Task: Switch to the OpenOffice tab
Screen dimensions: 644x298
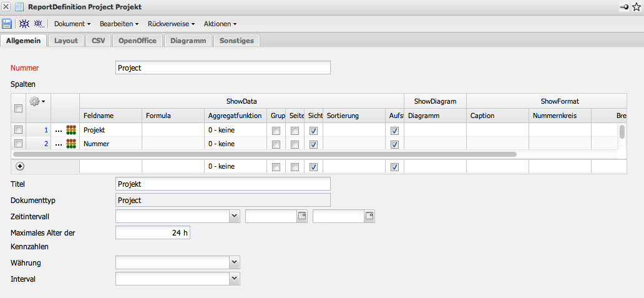Action: point(137,41)
